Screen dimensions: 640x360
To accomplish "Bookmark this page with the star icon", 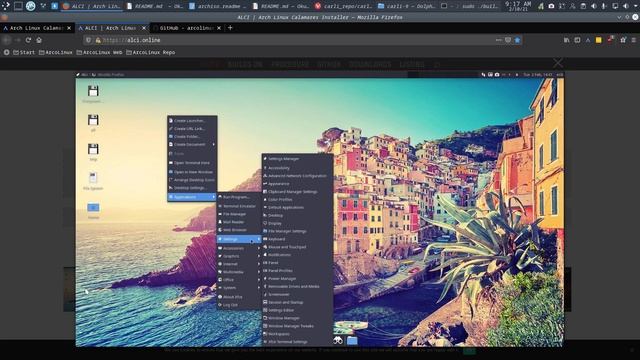I will [x=517, y=40].
